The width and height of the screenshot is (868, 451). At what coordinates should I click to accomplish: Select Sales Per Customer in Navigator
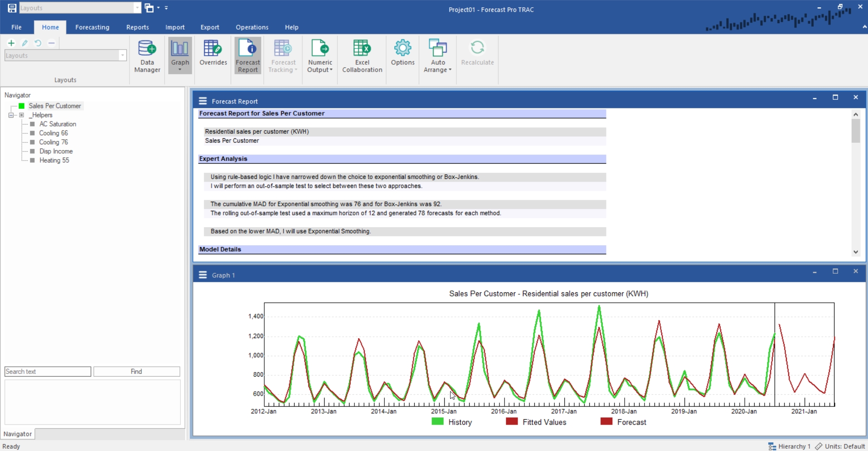point(55,106)
